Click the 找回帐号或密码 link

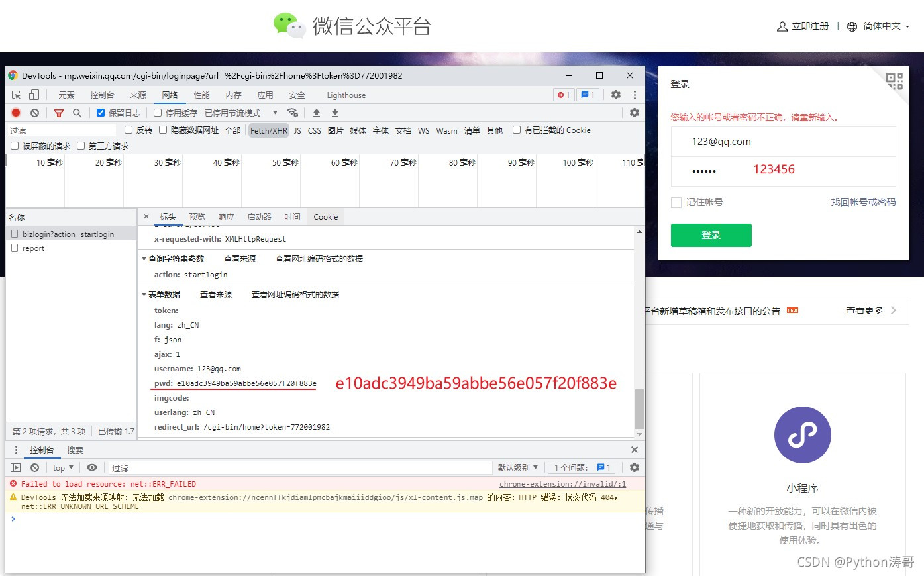click(863, 203)
